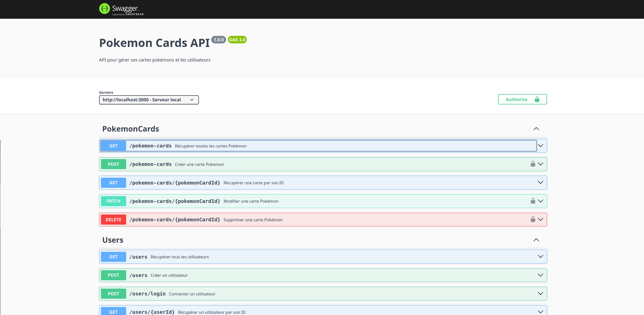
Task: Expand POST /users/login row chevron
Action: [x=541, y=293]
